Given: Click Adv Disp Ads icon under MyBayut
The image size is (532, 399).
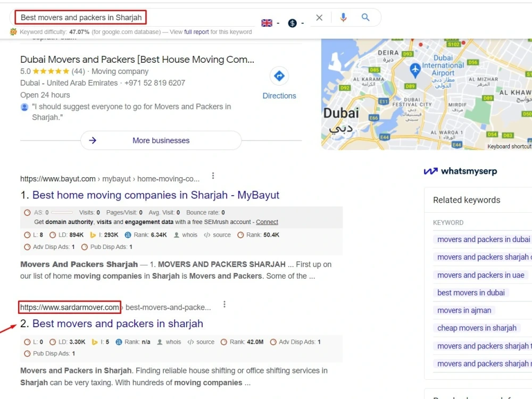Looking at the screenshot, I should 27,247.
